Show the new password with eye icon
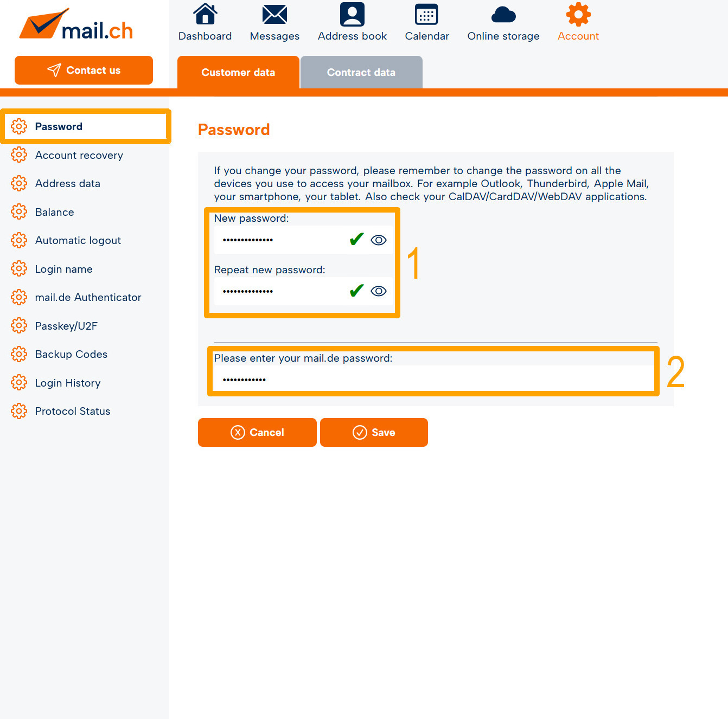 379,240
